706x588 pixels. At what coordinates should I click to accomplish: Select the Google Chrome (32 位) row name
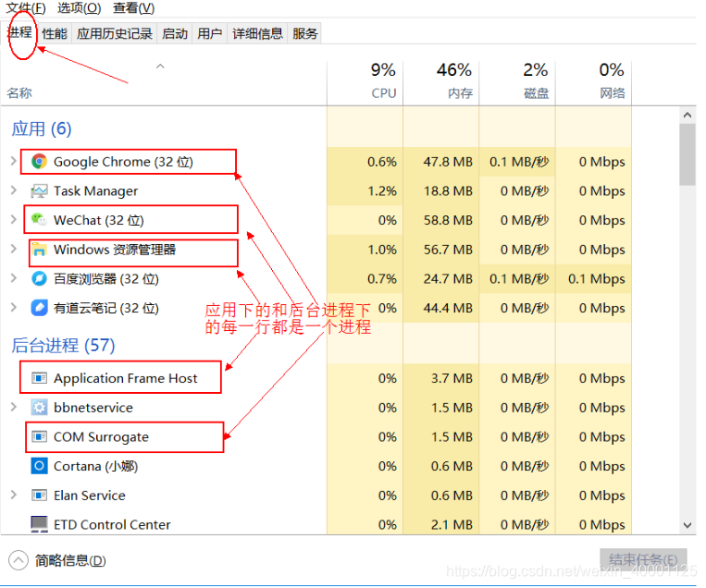123,162
